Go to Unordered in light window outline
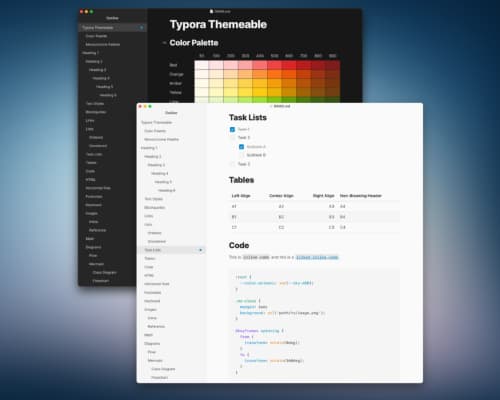 click(157, 241)
